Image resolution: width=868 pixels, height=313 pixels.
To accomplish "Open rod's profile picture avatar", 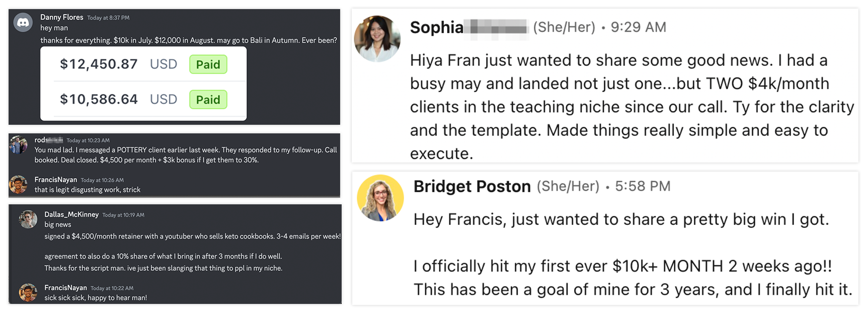I will tap(19, 145).
